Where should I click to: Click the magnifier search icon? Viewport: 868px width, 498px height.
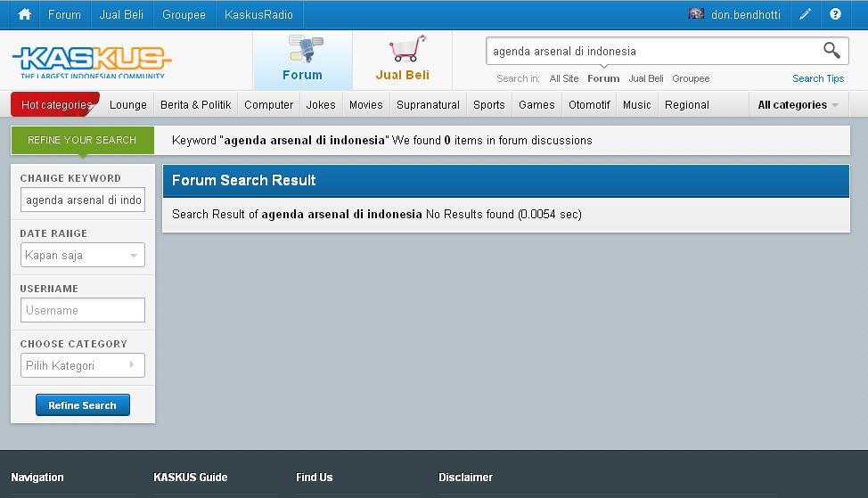pyautogui.click(x=831, y=51)
